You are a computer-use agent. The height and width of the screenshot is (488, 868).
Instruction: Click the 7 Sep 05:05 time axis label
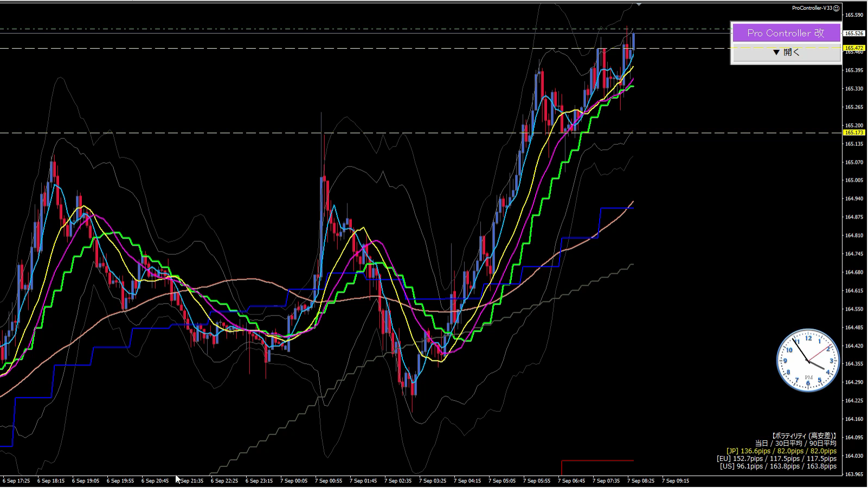[502, 481]
